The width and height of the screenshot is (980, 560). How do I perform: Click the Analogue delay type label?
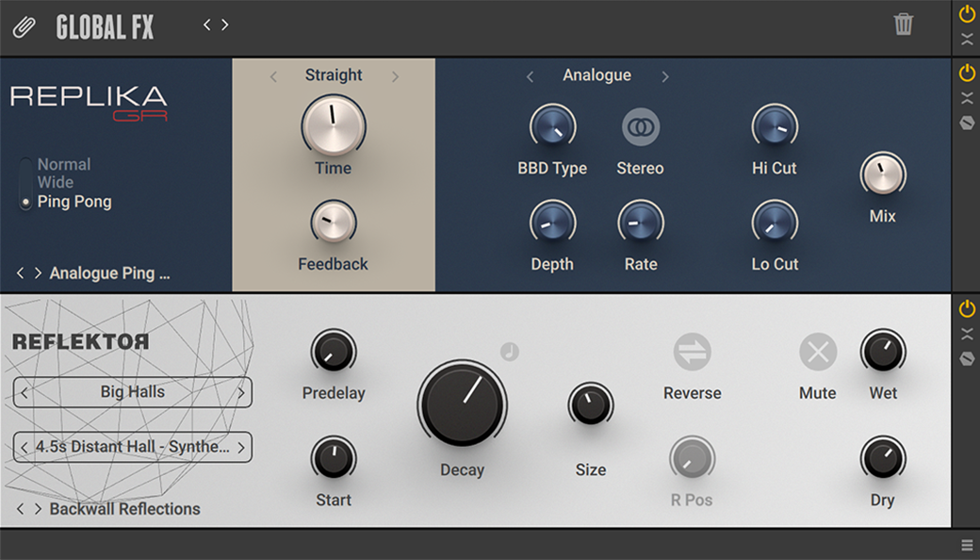tap(596, 75)
